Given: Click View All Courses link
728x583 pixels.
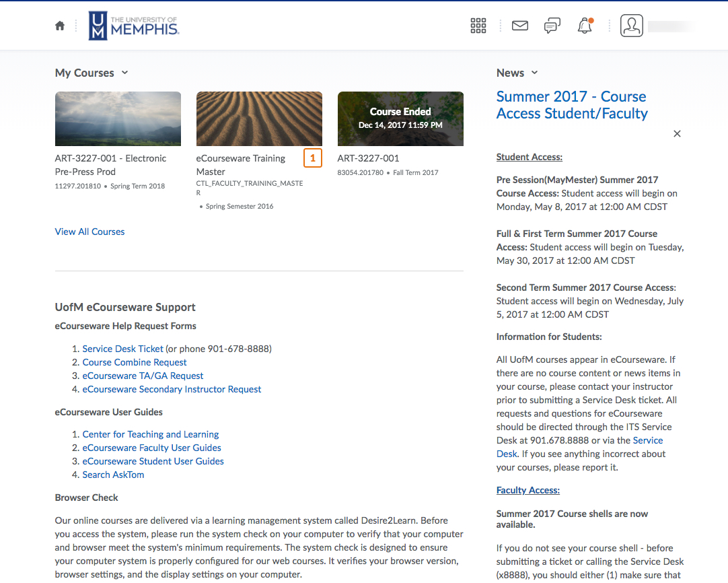Looking at the screenshot, I should 89,232.
